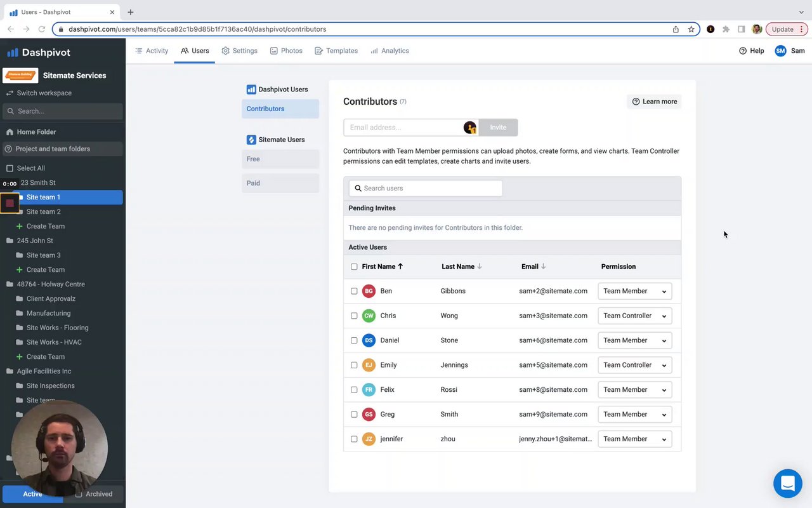The height and width of the screenshot is (508, 812).
Task: Check the box for Ben Gibbons
Action: [354, 291]
